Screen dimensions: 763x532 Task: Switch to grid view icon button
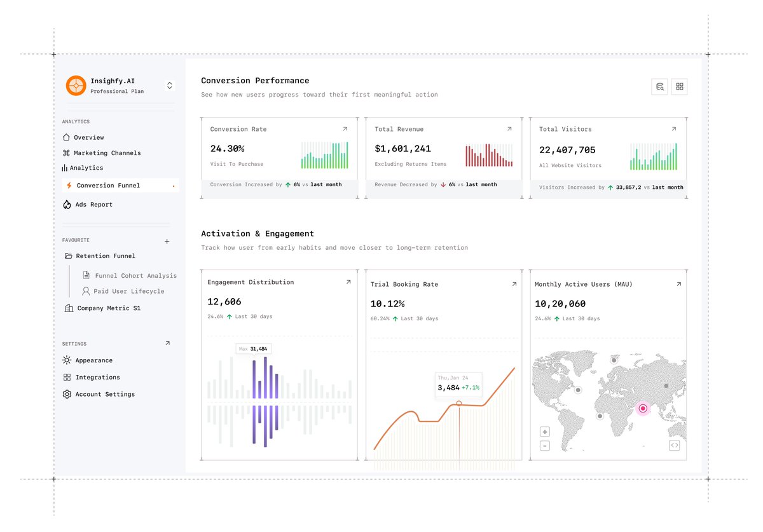(x=679, y=86)
